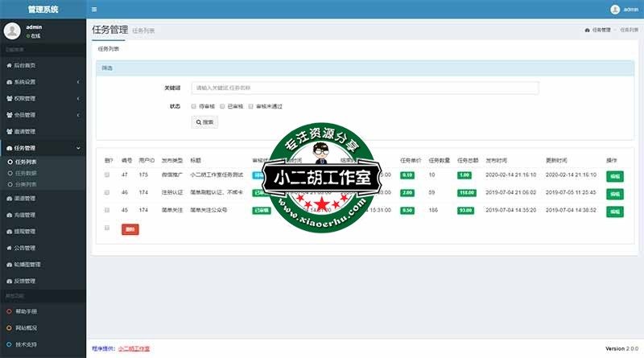The height and width of the screenshot is (358, 644).
Task: Check the 待审核 status checkbox
Action: (193, 106)
